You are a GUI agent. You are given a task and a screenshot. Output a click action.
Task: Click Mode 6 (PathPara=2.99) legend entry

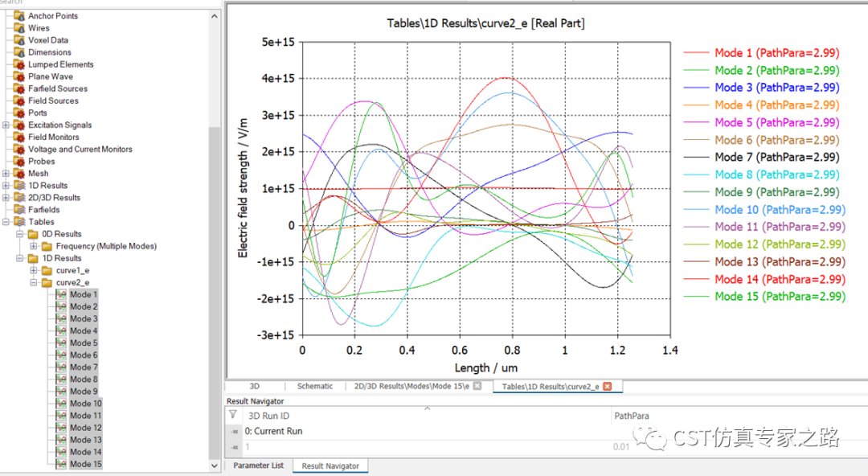click(x=777, y=140)
